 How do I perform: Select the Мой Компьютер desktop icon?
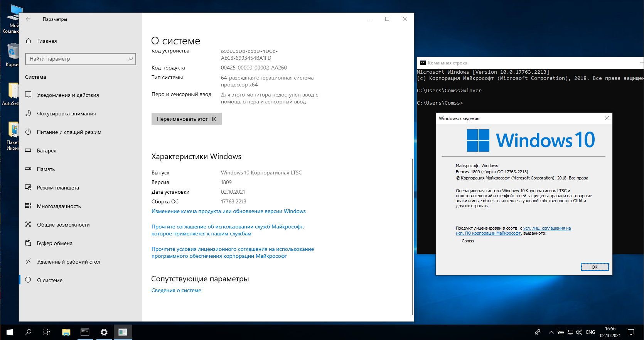[12, 19]
